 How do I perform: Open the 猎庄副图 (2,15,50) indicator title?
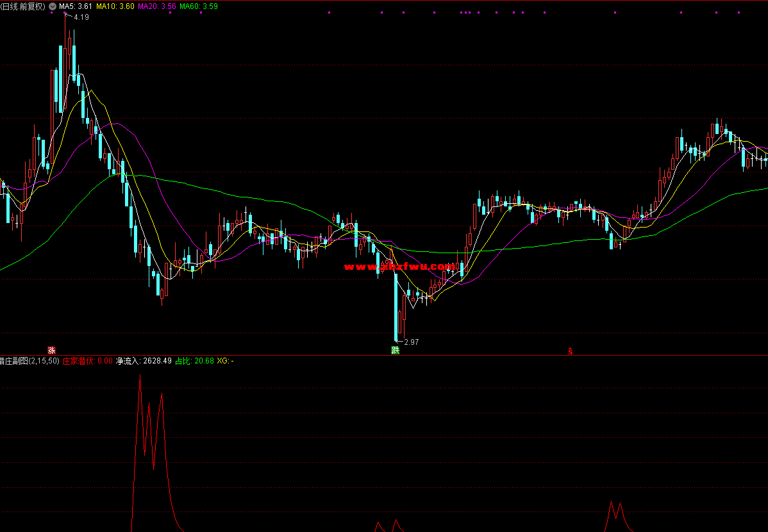[x=29, y=362]
